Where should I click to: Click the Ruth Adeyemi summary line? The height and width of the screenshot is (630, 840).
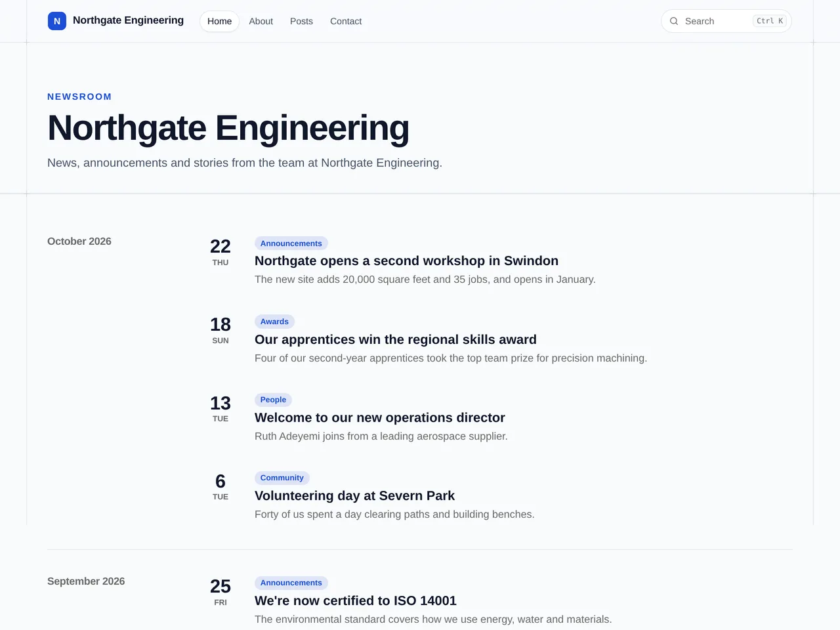tap(381, 436)
